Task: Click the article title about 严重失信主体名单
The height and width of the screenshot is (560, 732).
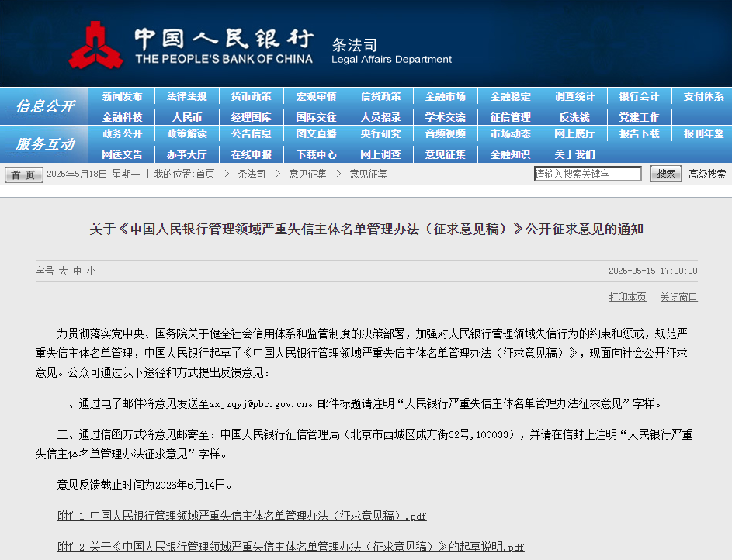Action: point(366,229)
